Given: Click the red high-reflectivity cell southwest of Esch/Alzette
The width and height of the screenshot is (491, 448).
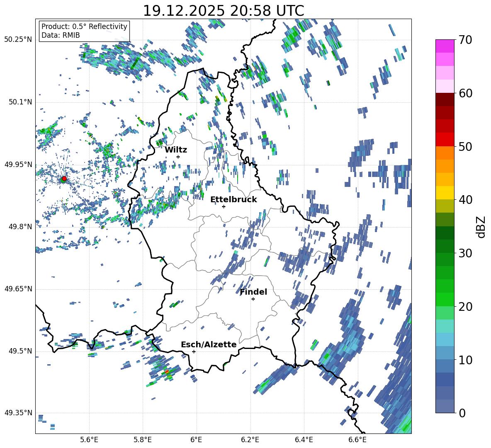Looking at the screenshot, I should point(167,372).
